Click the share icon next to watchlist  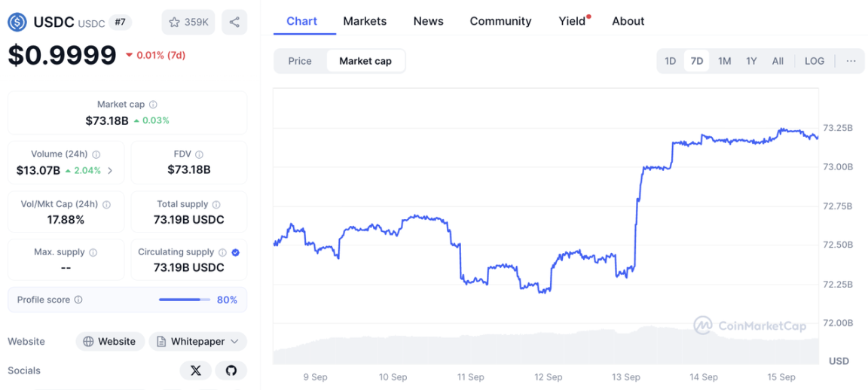pyautogui.click(x=234, y=23)
